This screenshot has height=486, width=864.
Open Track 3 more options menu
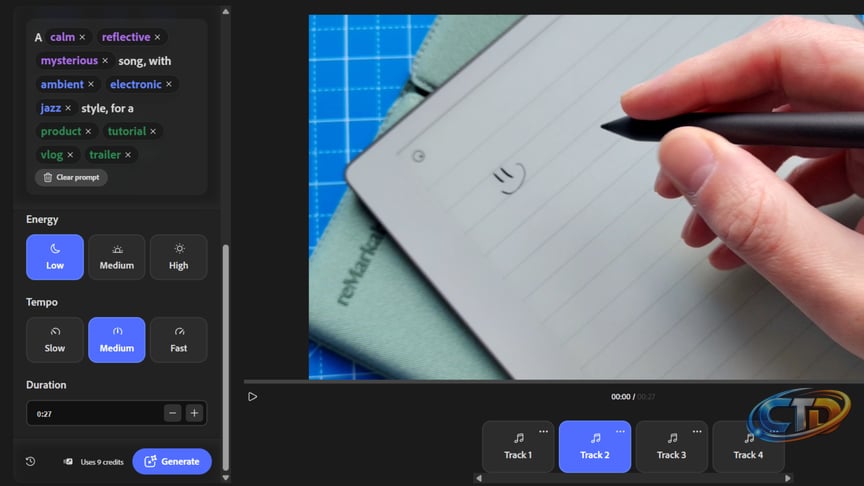click(x=697, y=431)
